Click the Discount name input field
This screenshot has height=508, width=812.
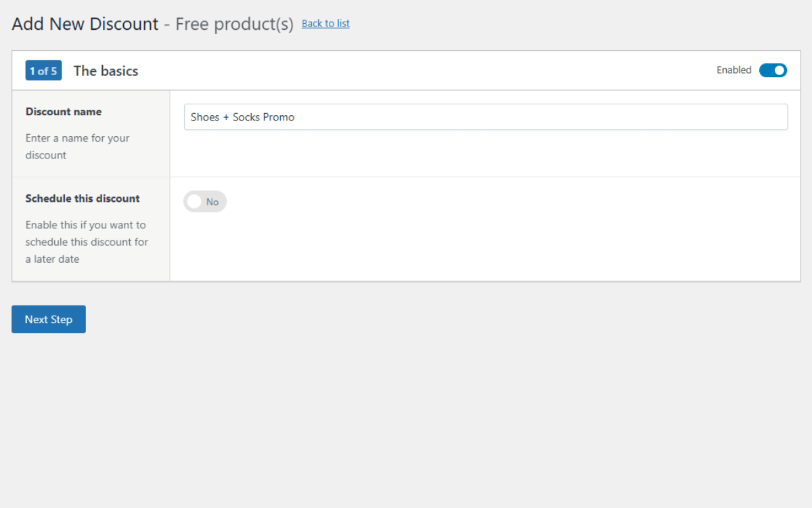pos(485,117)
